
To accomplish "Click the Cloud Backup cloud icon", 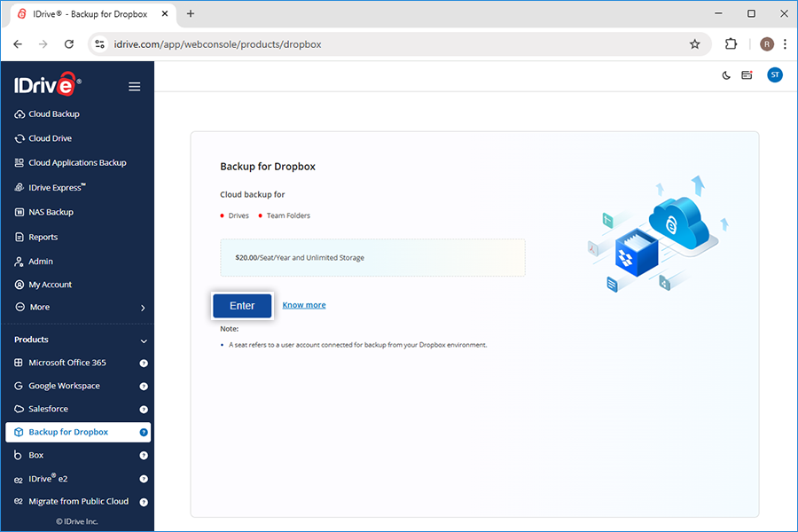I will click(x=20, y=114).
